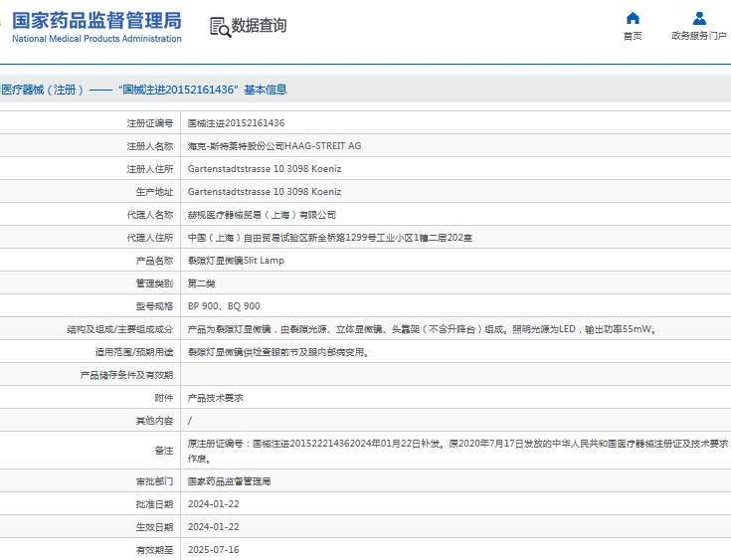Viewport: 731px width, 560px height.
Task: Select agent name 赫视医疗器械贸易 value
Action: click(x=262, y=215)
